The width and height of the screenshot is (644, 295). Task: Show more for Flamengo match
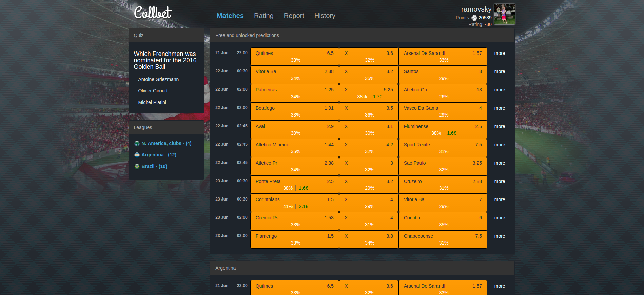(x=500, y=236)
